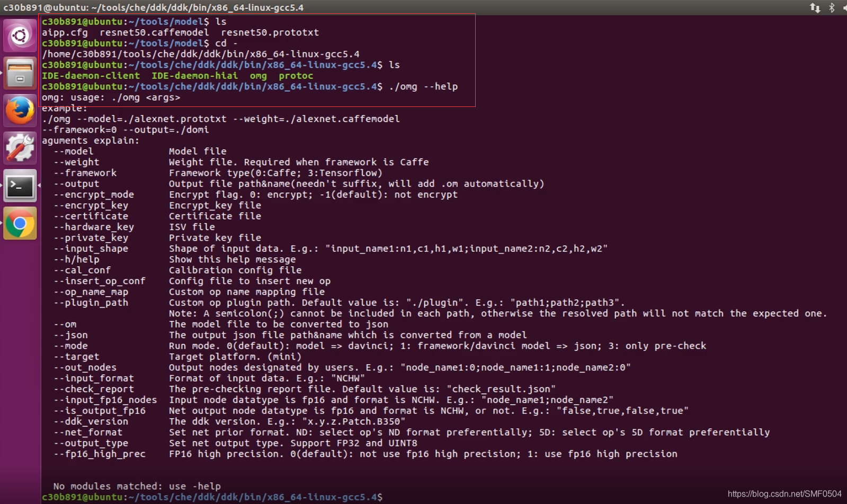
Task: Launch Google Chrome from the dock
Action: tap(20, 223)
